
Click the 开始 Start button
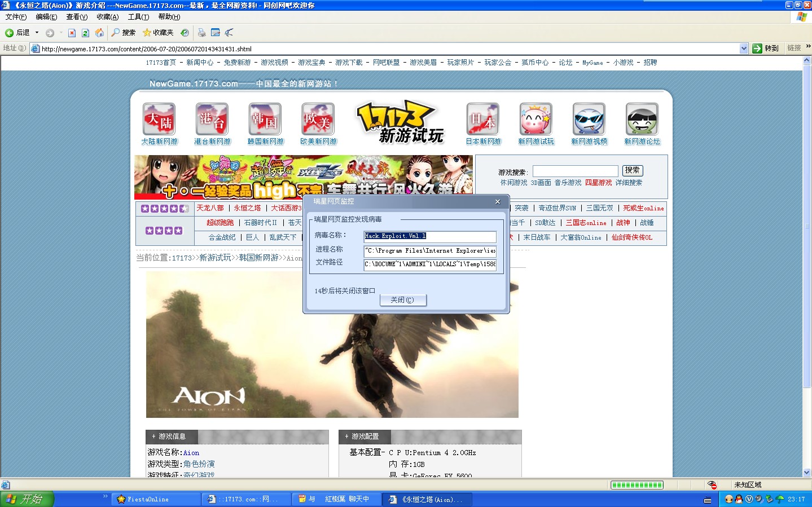(27, 499)
